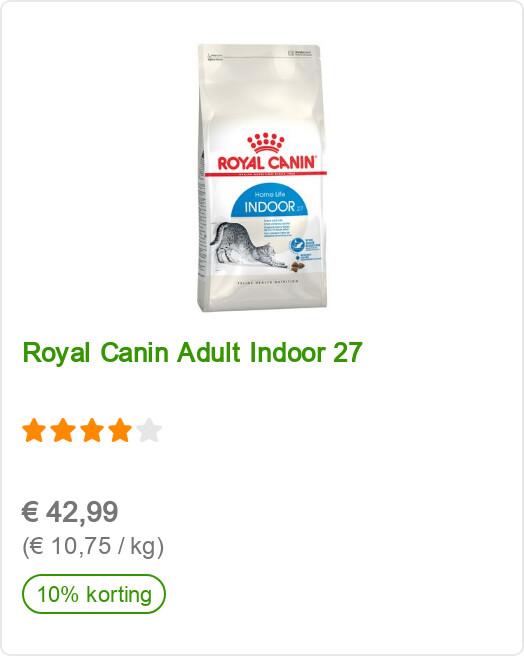Click the red ROYAL CANIN brand text on bag

click(266, 162)
